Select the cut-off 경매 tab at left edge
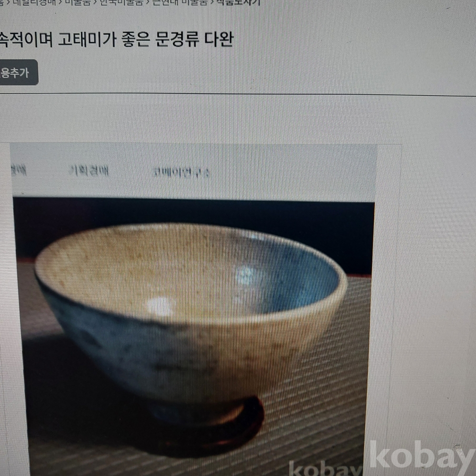This screenshot has width=476, height=476. point(19,170)
